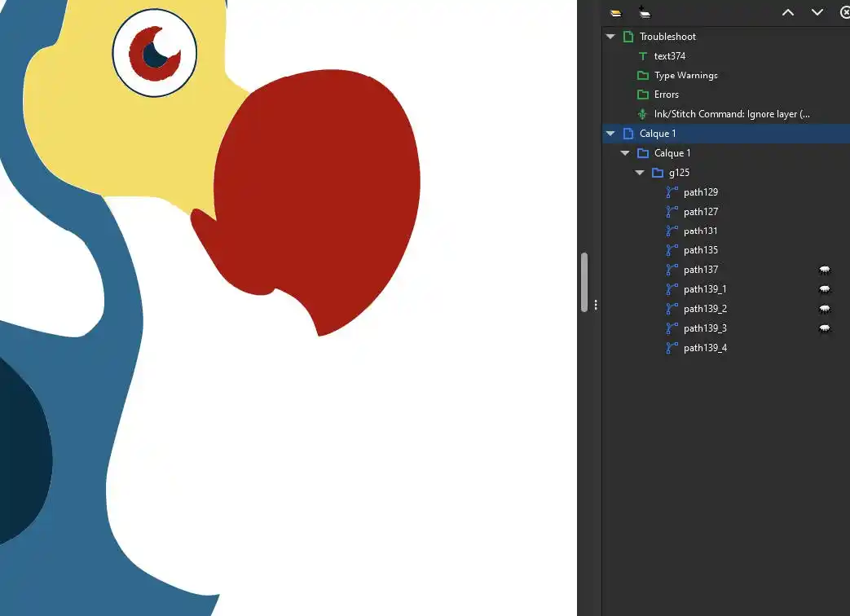Collapse the Troubleshoot layer

pos(610,37)
